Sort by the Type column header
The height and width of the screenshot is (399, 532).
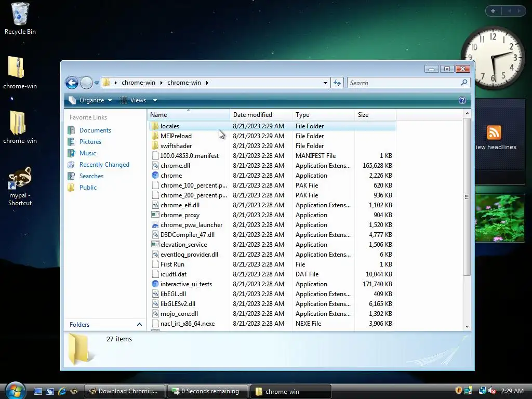pyautogui.click(x=323, y=115)
